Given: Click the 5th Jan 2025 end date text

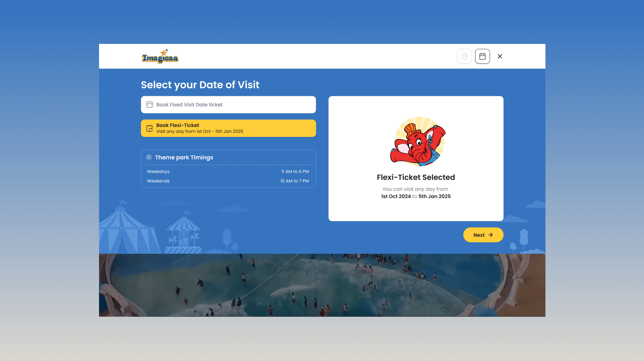Looking at the screenshot, I should point(434,196).
